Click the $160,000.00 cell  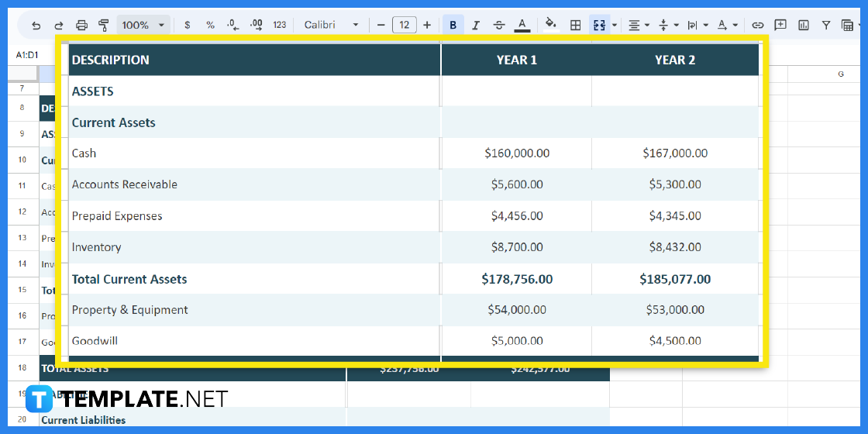click(x=516, y=153)
